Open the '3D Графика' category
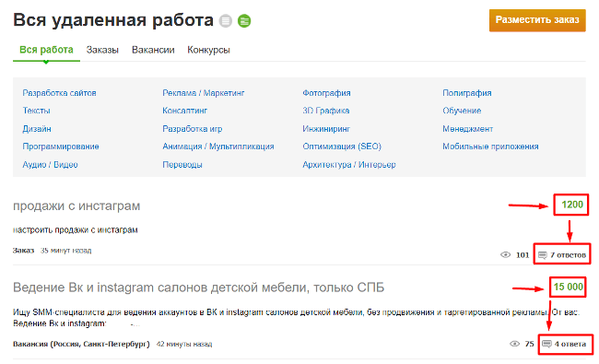599x364 pixels. coord(326,111)
